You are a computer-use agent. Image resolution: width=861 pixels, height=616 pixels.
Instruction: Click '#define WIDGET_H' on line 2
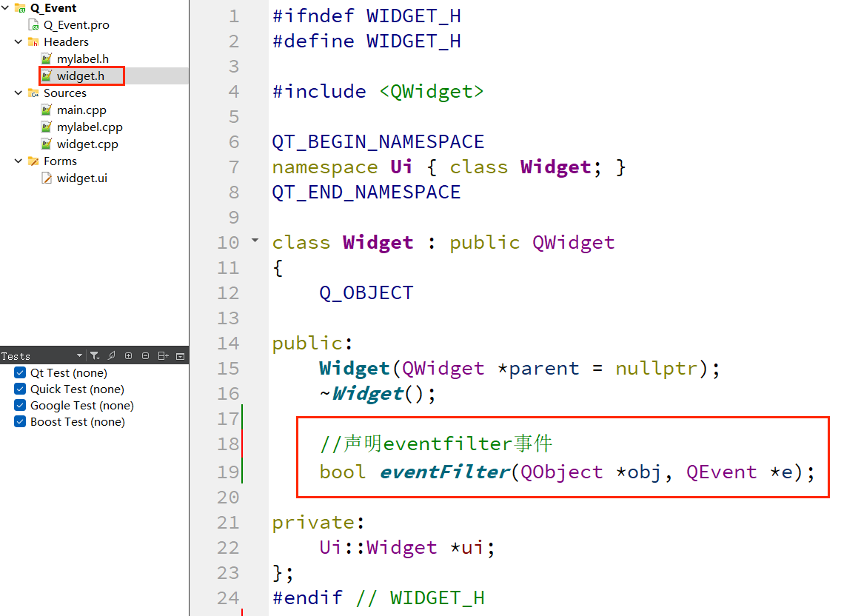pyautogui.click(x=366, y=41)
